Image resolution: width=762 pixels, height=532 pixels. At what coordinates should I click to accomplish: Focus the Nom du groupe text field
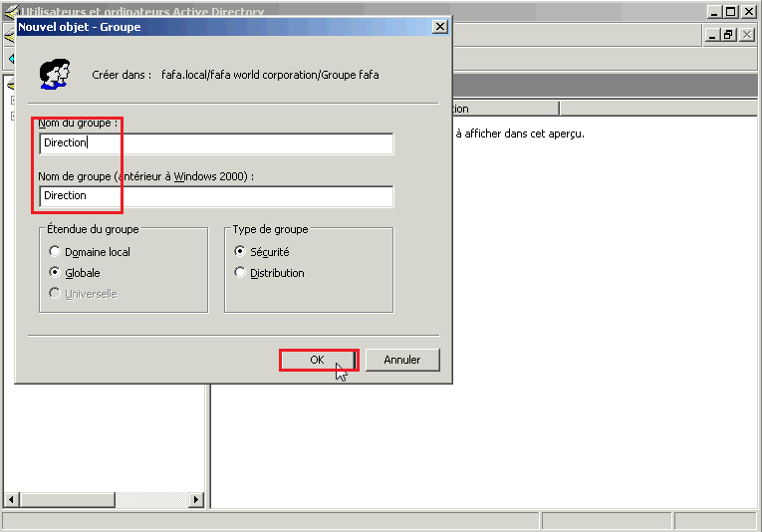pyautogui.click(x=216, y=143)
